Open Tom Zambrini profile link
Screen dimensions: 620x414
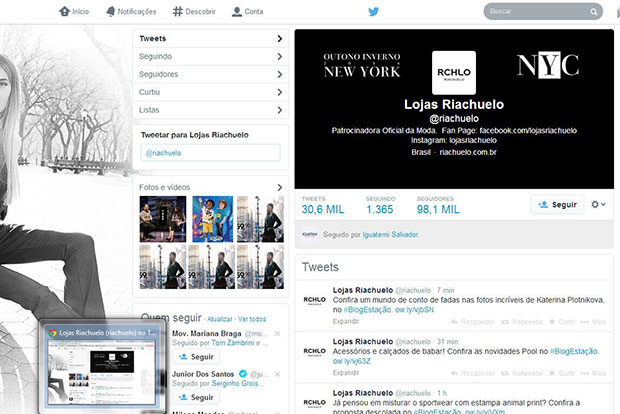coord(232,343)
